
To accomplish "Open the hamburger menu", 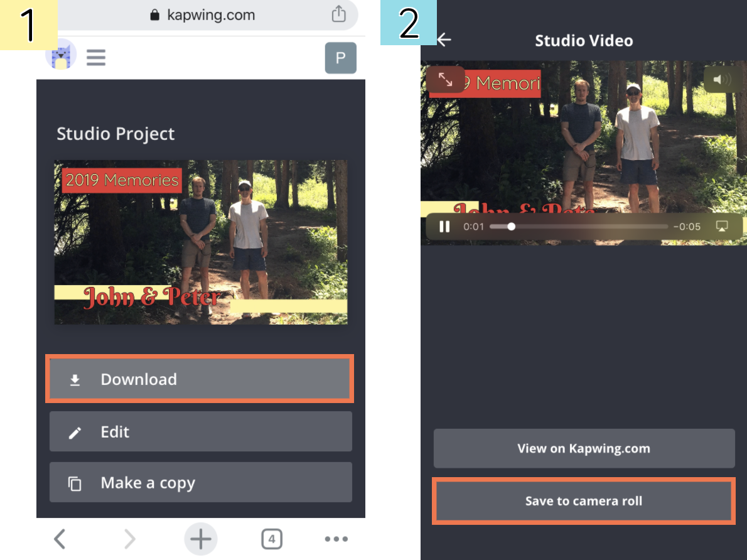I will click(x=96, y=58).
